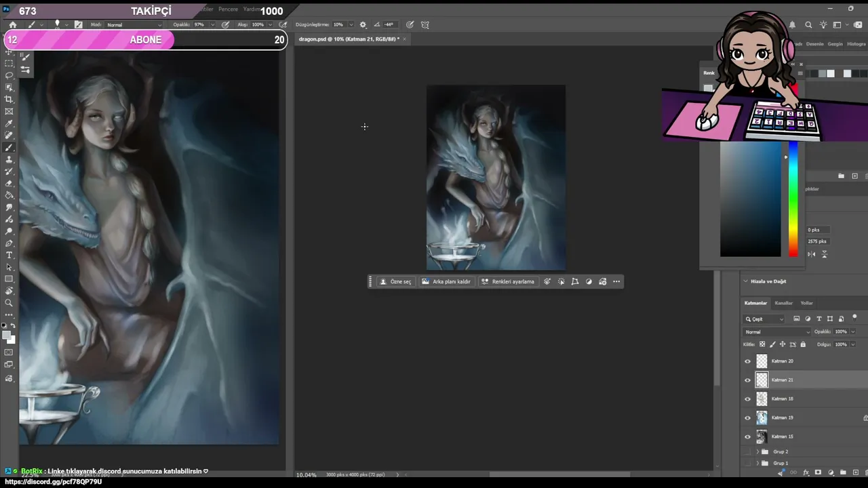Select the dragon.psd document tab
The height and width of the screenshot is (488, 868).
click(x=349, y=39)
